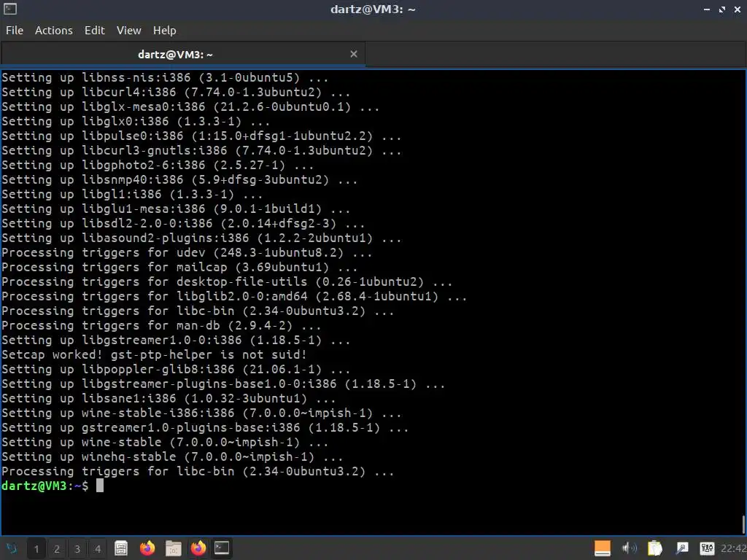Open the Help menu
This screenshot has height=560, width=747.
tap(164, 31)
